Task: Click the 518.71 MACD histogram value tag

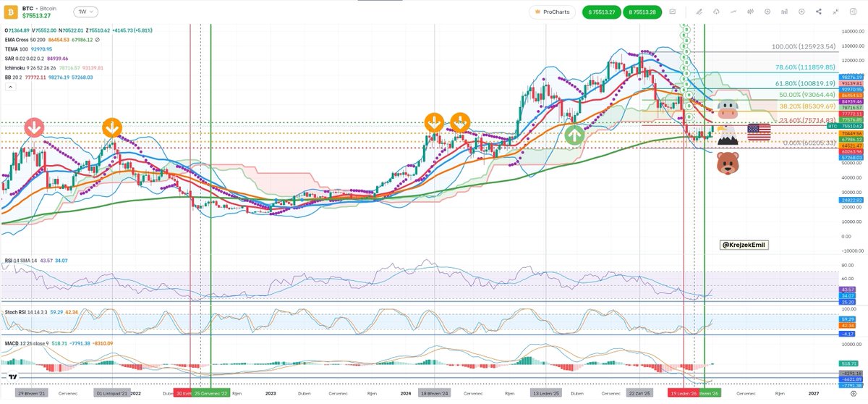Action: pyautogui.click(x=850, y=363)
